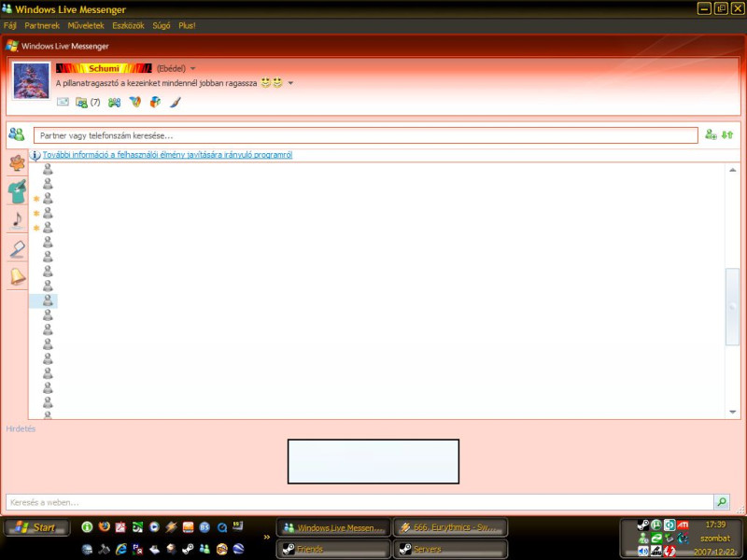Screen dimensions: 747x560
Task: Switch to the Windows Live Messenger taskbar button
Action: [x=333, y=527]
